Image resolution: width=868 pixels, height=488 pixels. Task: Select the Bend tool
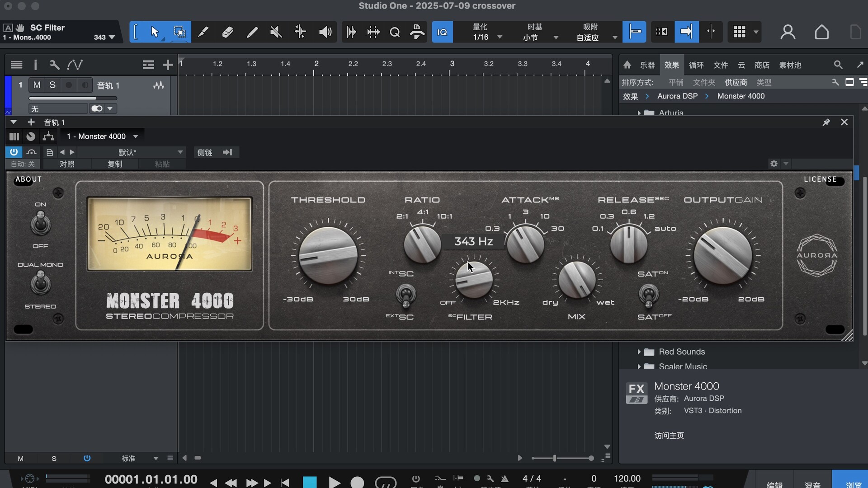tap(300, 32)
